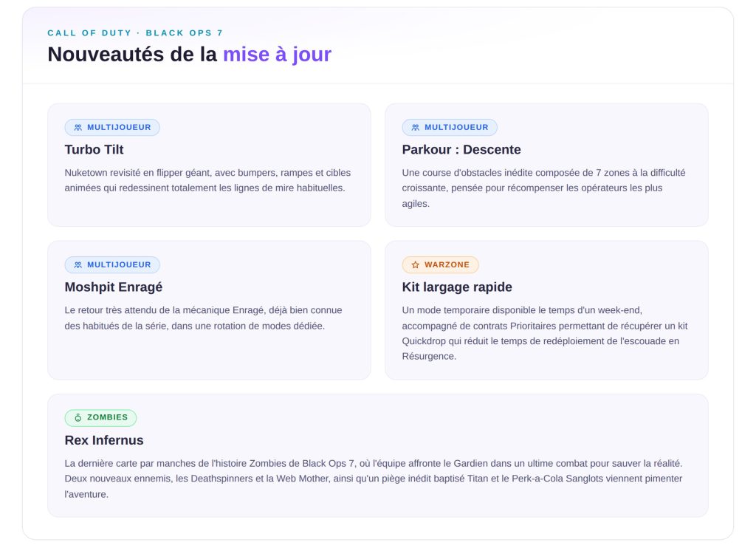The image size is (756, 548).
Task: Click the Zombies badge icon
Action: pyautogui.click(x=78, y=418)
